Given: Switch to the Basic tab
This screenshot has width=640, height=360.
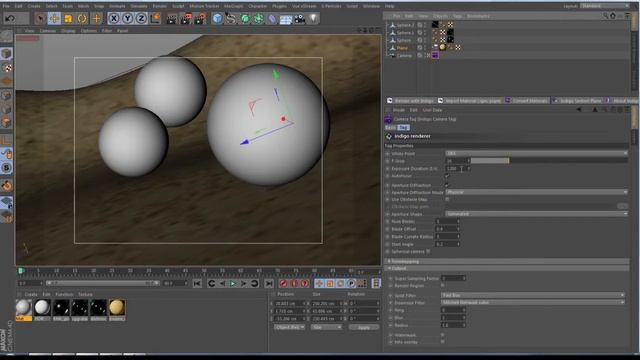Looking at the screenshot, I should [x=390, y=128].
